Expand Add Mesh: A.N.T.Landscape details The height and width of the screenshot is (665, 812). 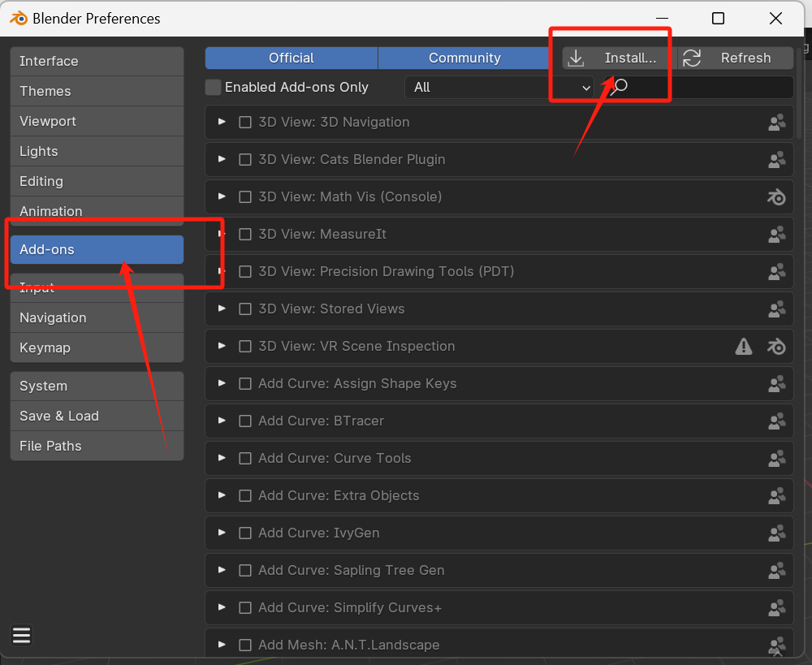pos(222,644)
